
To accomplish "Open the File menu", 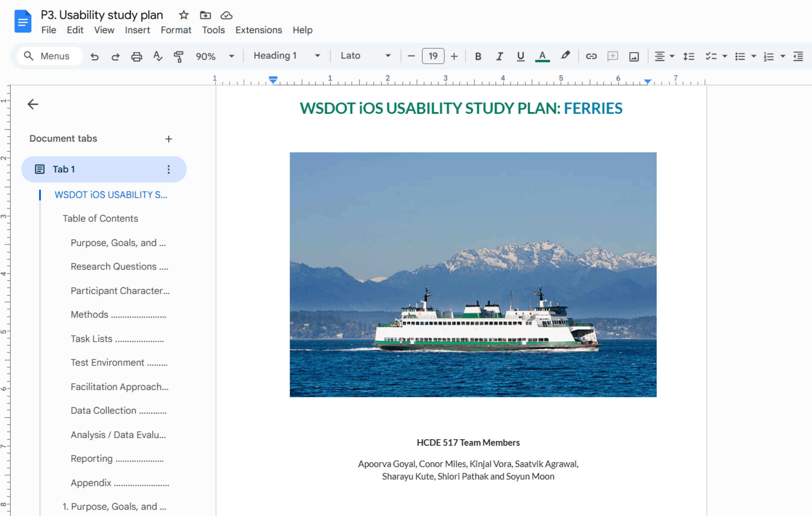I will (x=49, y=30).
